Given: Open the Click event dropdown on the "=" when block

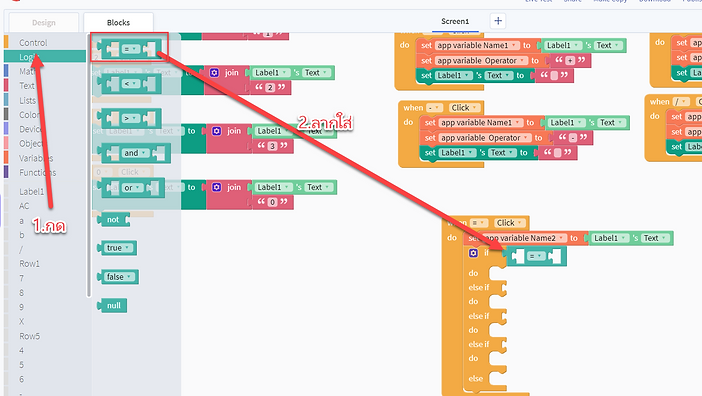Looking at the screenshot, I should click(510, 223).
